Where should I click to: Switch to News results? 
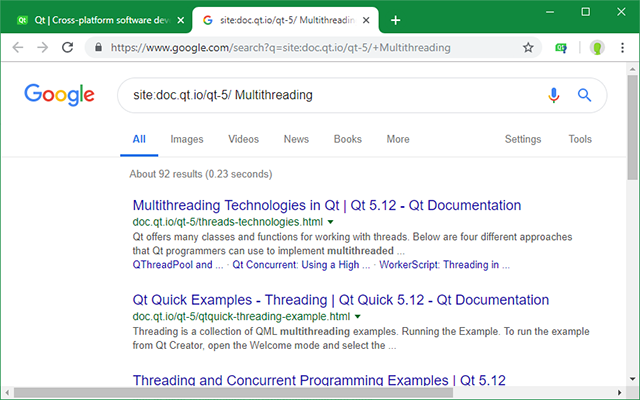tap(296, 139)
